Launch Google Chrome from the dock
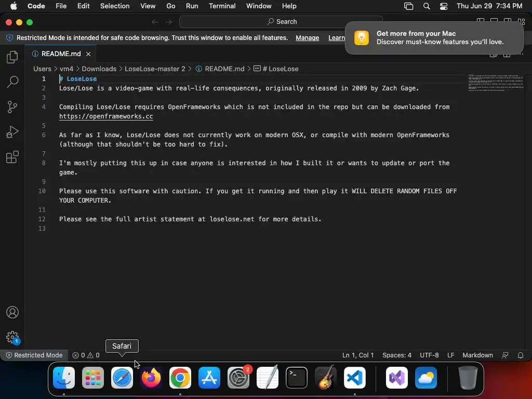Image resolution: width=532 pixels, height=399 pixels. (180, 378)
